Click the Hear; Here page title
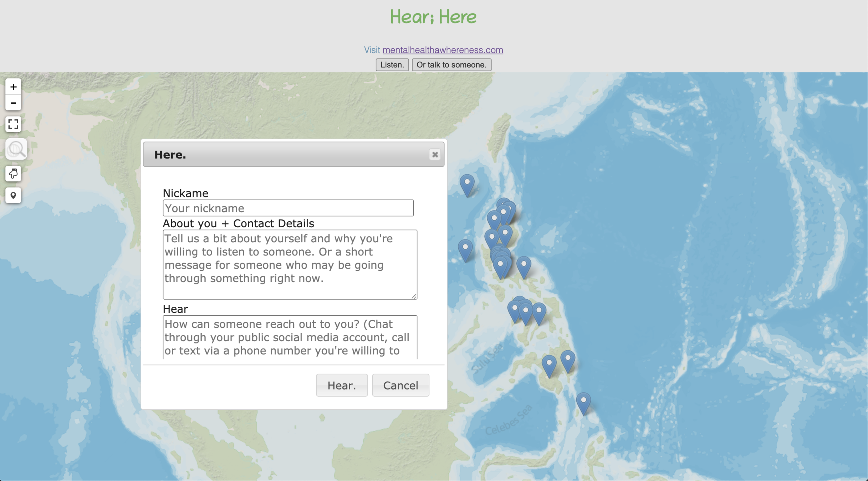This screenshot has height=481, width=868. (433, 17)
